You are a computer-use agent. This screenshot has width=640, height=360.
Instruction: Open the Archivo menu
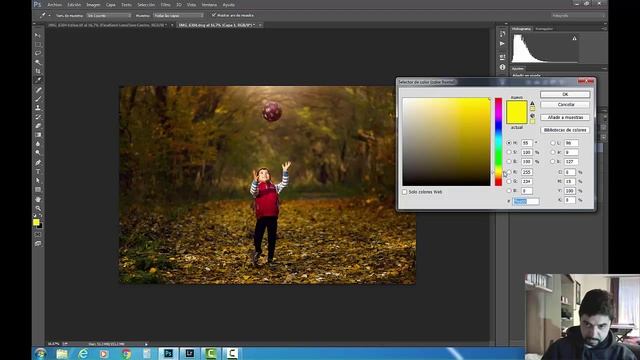point(54,5)
